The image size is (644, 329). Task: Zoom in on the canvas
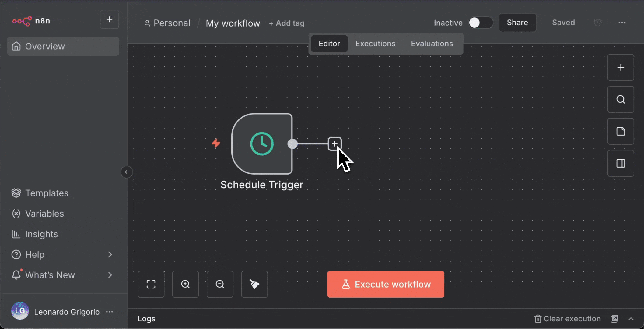coord(185,284)
